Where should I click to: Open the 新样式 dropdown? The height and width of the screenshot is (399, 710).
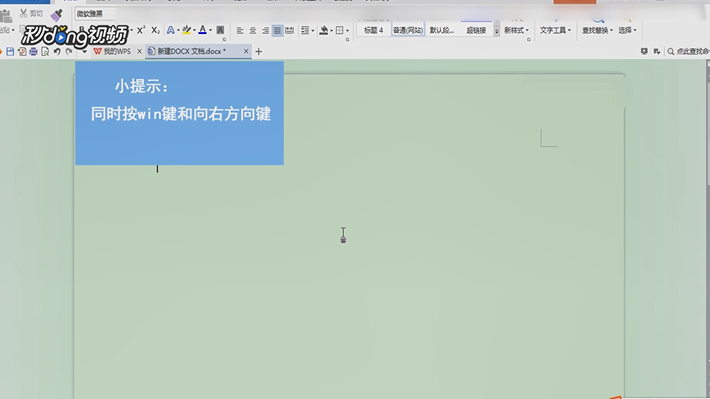click(517, 30)
